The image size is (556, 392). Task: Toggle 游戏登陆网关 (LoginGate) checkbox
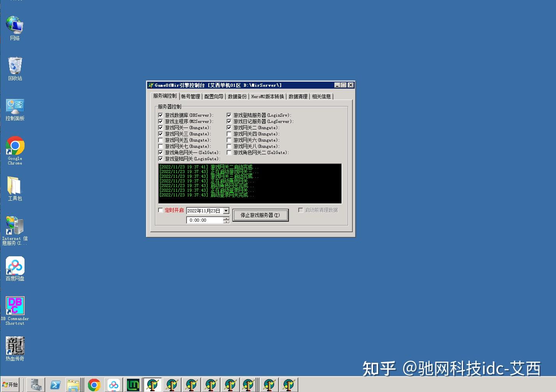[x=160, y=159]
